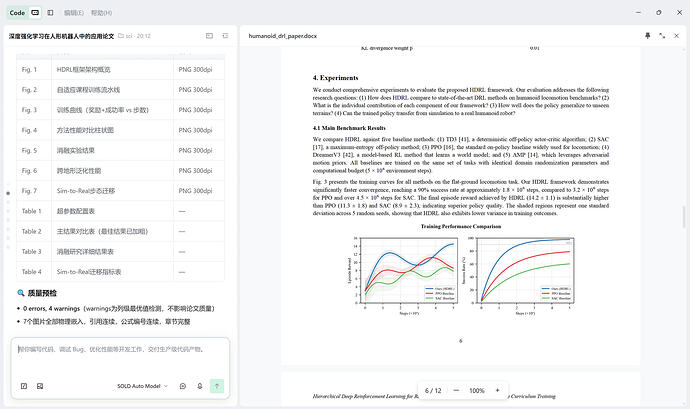Click the microphone voice input icon
Viewport: 690px width, 409px height.
click(x=200, y=386)
